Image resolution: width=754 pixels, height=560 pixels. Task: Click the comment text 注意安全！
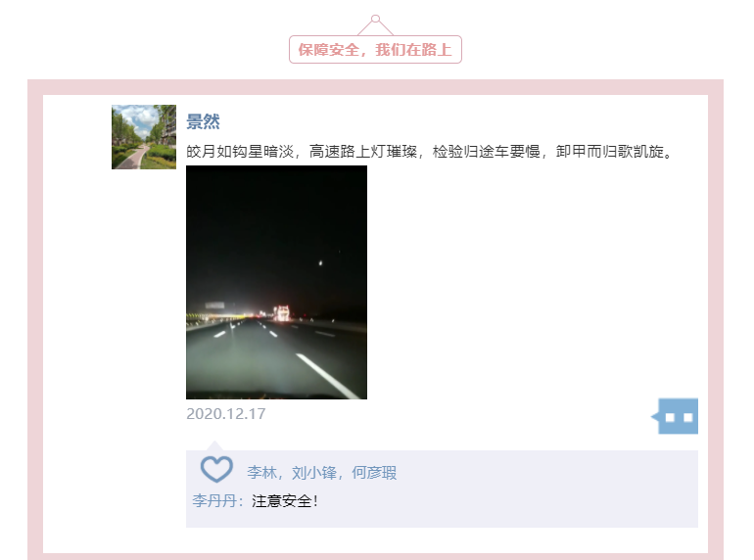click(x=285, y=501)
